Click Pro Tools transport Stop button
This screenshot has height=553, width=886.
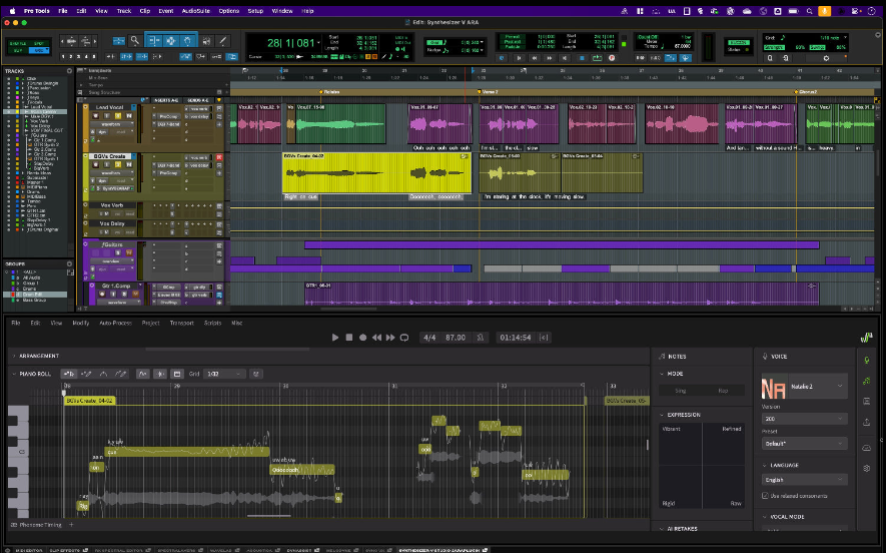pos(582,58)
